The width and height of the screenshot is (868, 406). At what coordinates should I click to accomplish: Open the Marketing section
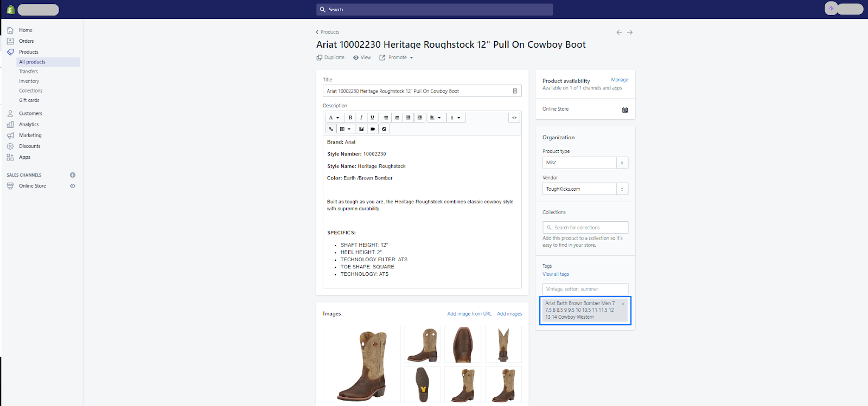[x=30, y=136]
